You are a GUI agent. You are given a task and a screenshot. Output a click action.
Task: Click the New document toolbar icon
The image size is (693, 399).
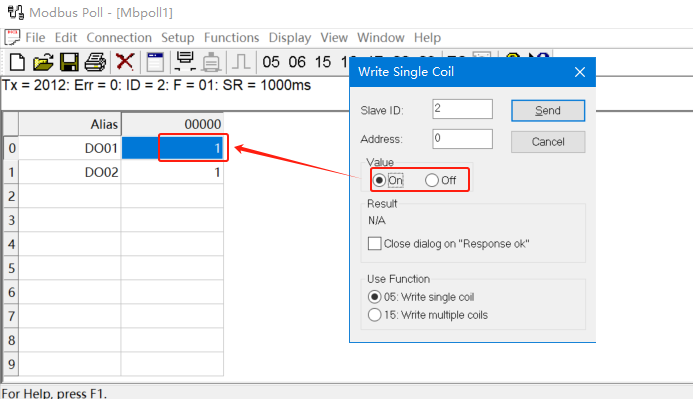17,62
